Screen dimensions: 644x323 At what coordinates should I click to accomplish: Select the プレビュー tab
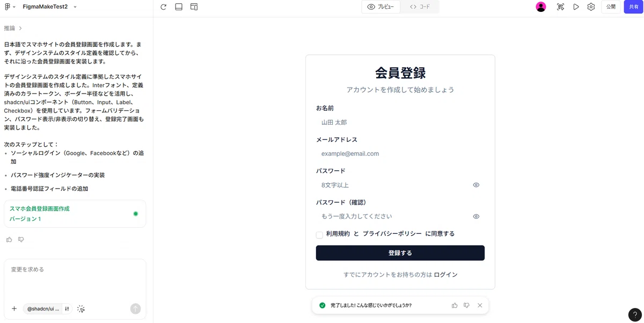coord(381,6)
